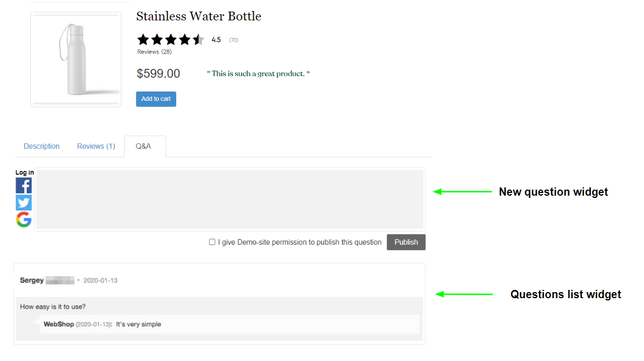Switch to the Description tab

click(x=41, y=147)
